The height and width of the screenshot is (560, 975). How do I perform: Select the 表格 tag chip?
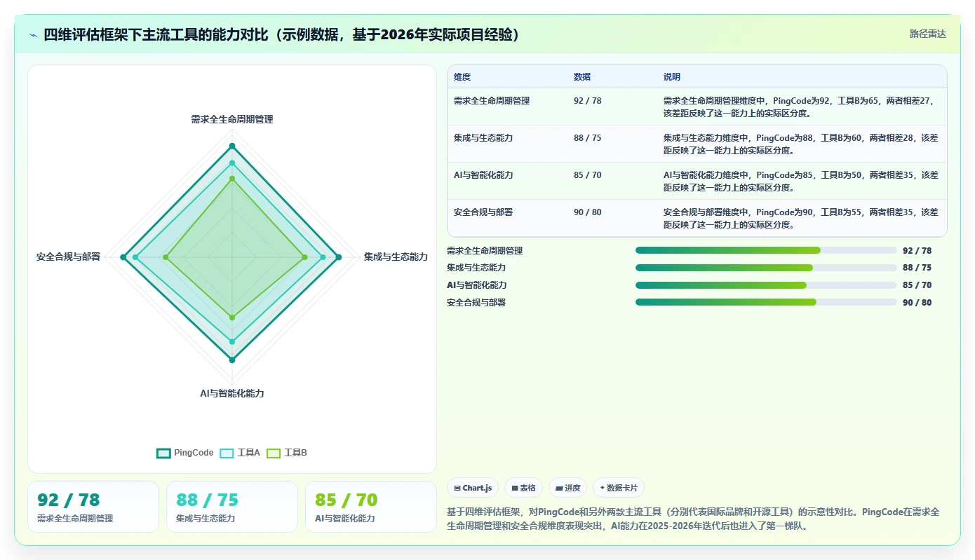point(523,488)
